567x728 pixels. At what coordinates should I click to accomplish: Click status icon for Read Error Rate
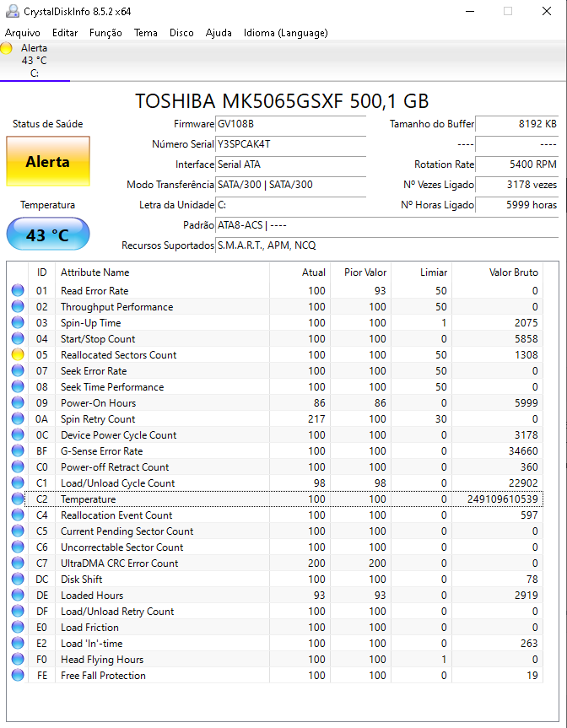tap(18, 291)
